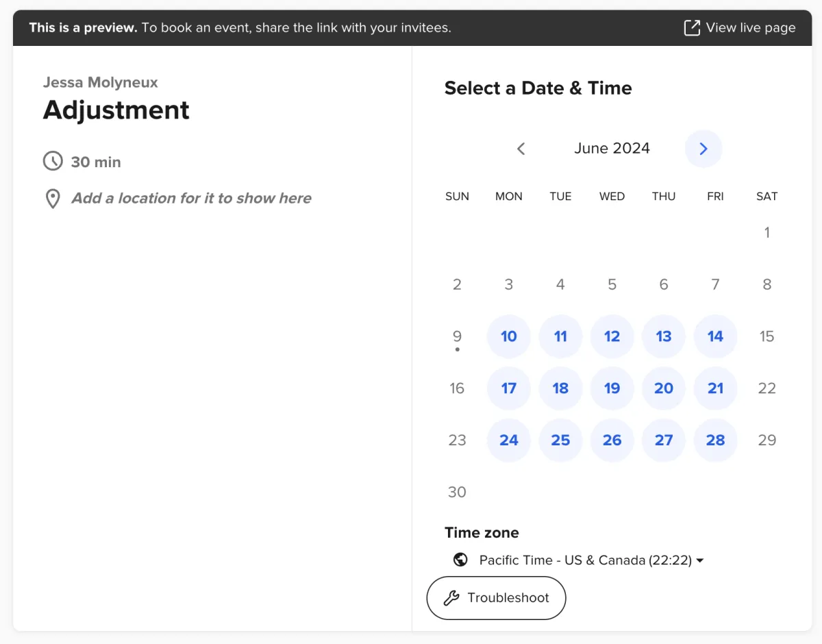Click the unavailable date 22
The width and height of the screenshot is (822, 644).
[767, 388]
